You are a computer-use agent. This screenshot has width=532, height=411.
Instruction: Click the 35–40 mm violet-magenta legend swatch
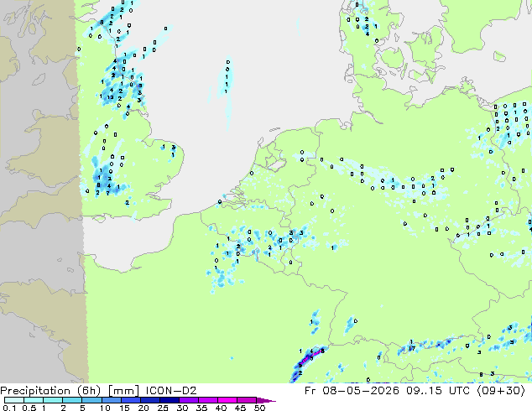(207, 400)
